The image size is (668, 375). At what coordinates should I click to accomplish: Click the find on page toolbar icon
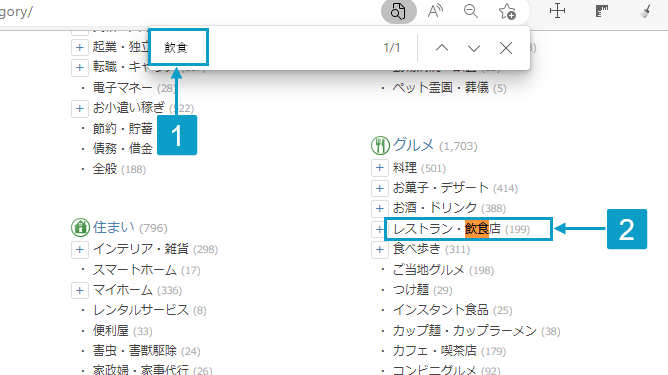pos(398,12)
